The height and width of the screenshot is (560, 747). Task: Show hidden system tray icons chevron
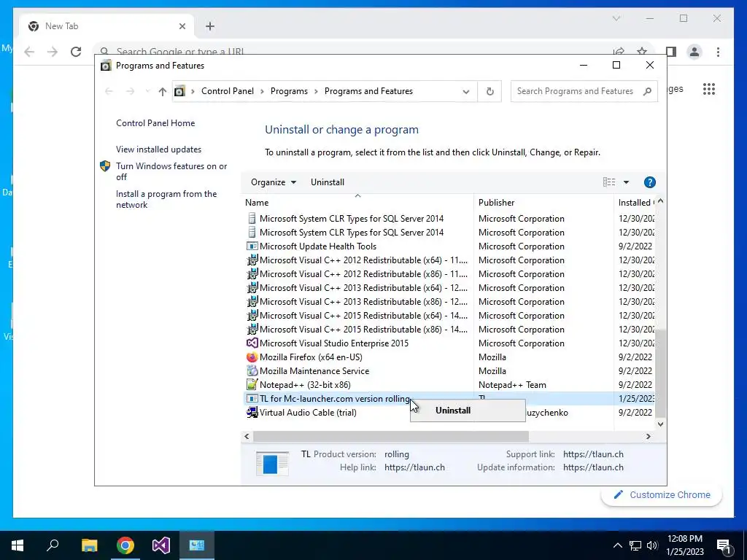tap(617, 545)
